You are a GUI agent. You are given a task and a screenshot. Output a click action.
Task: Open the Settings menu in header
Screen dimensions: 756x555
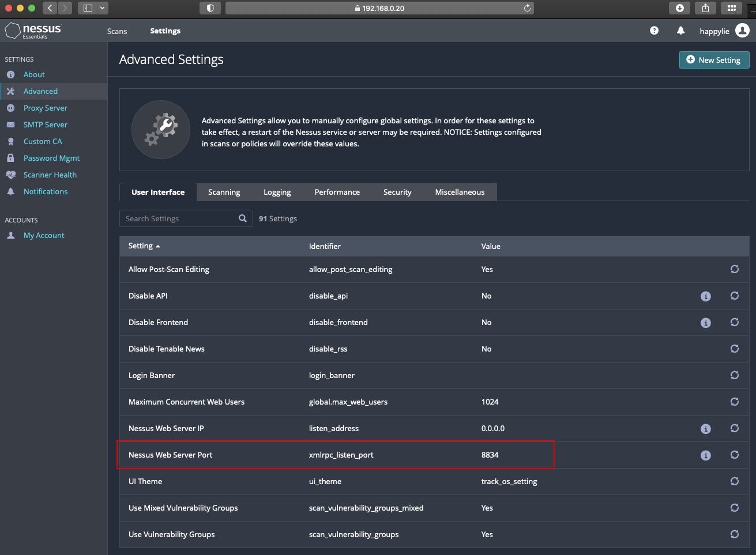pos(166,31)
